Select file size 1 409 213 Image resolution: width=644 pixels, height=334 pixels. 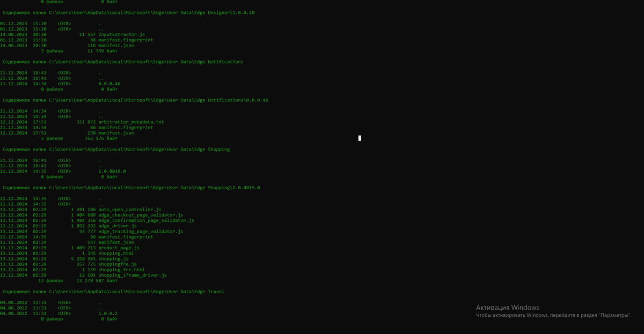[x=83, y=248]
